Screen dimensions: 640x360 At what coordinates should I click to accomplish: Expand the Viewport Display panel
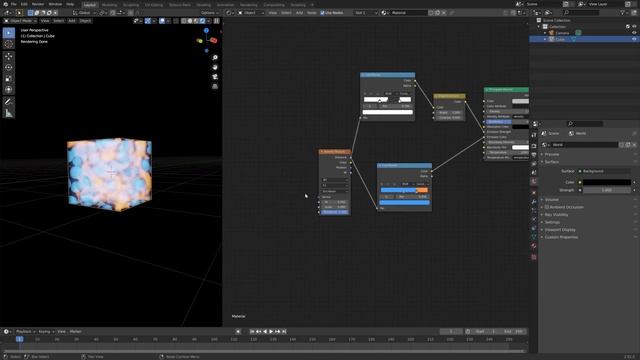coord(560,230)
